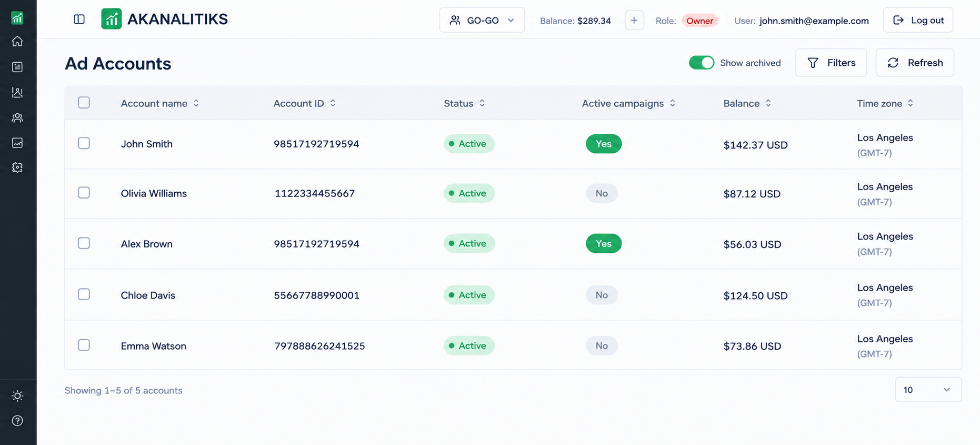Click the user email john.smith@example.com

[814, 21]
